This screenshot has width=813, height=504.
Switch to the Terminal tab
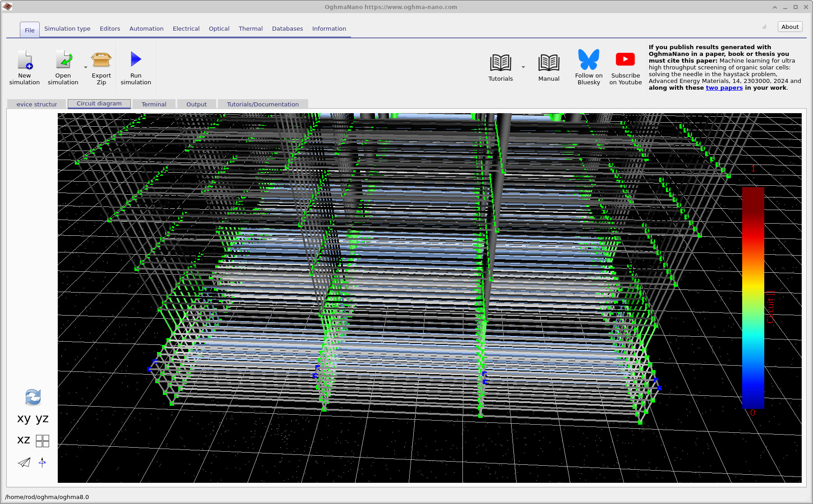(154, 104)
